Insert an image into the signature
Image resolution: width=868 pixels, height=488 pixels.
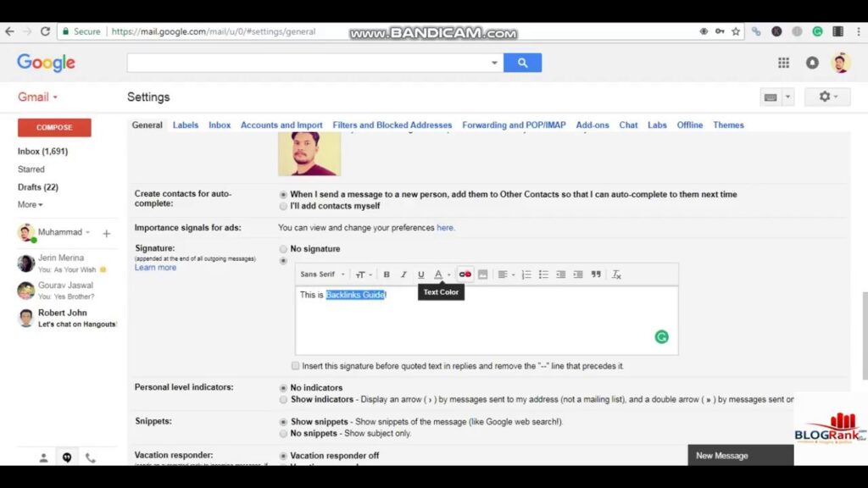(x=482, y=274)
